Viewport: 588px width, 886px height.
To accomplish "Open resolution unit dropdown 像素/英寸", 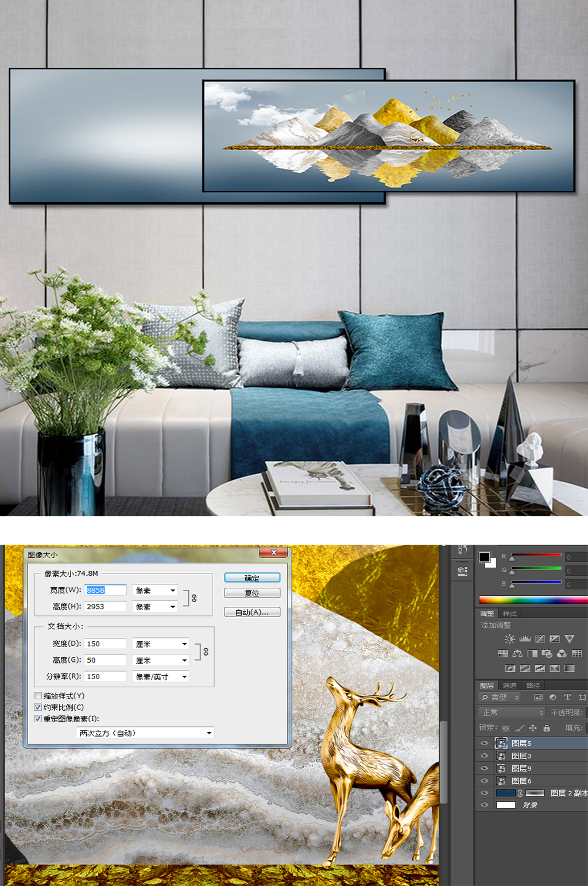I will 161,677.
